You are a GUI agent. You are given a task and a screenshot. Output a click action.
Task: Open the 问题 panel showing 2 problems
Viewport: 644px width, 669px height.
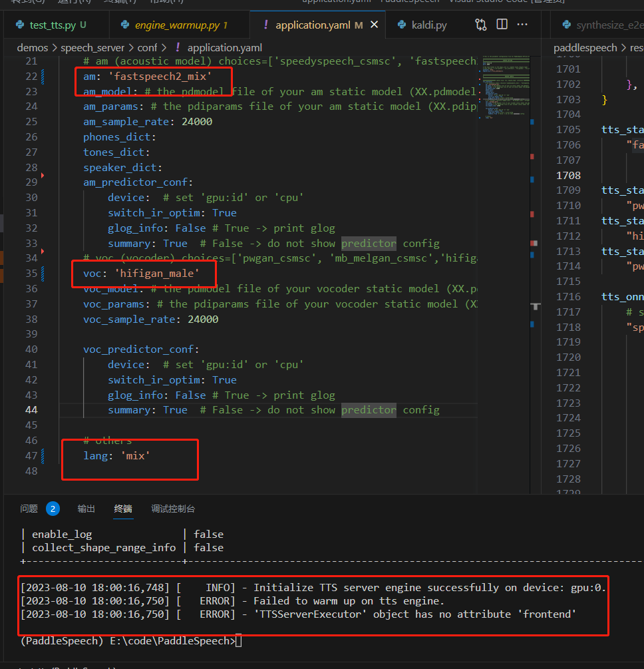[x=29, y=508]
